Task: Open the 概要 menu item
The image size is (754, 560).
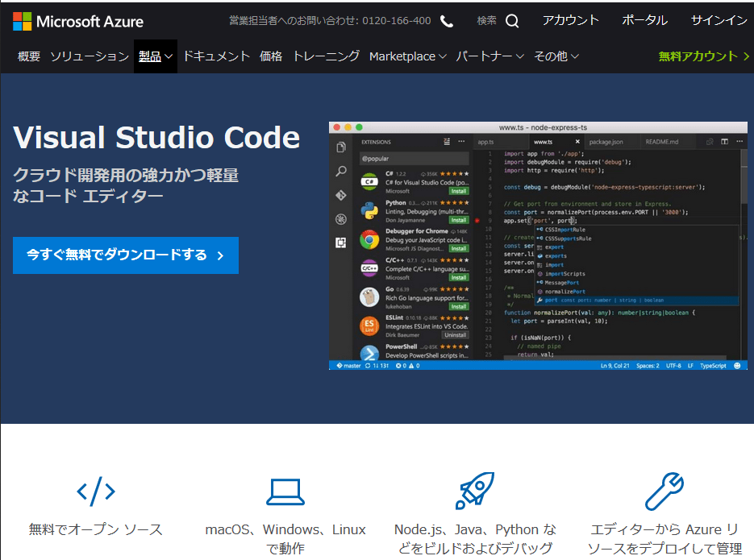Action: coord(29,56)
